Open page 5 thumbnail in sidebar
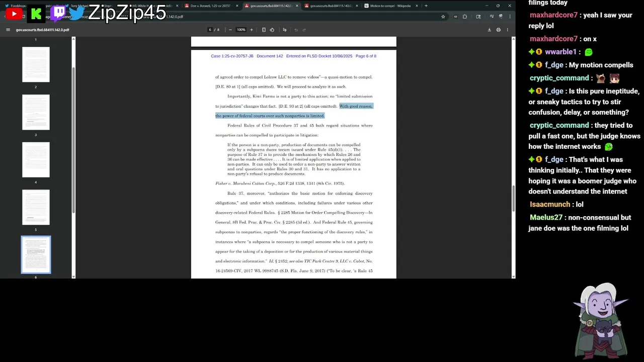This screenshot has height=362, width=644. [36, 207]
